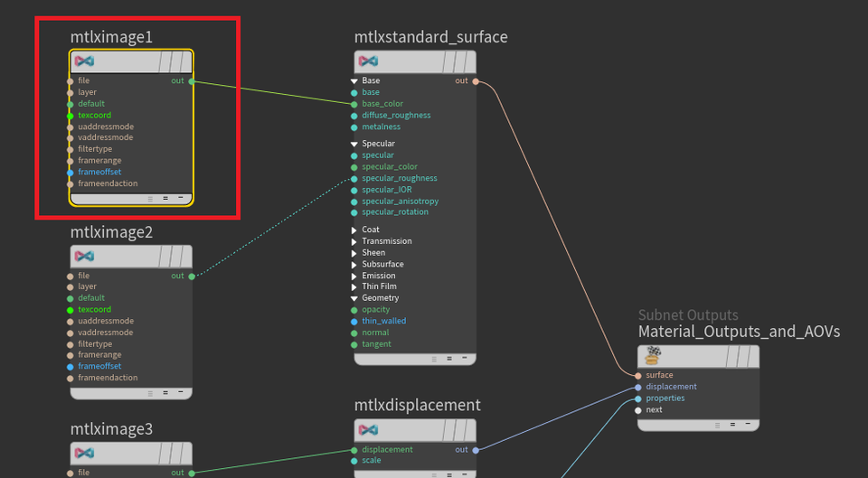Expand the Coat parameter group

tap(354, 230)
